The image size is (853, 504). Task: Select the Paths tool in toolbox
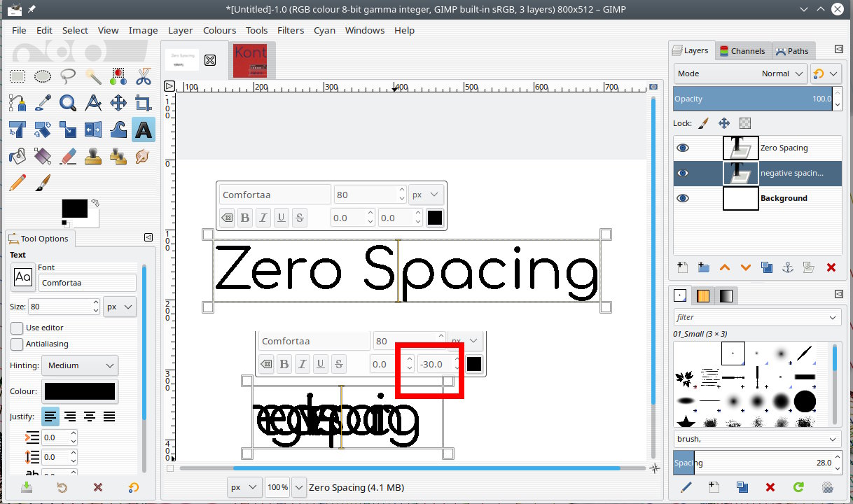click(18, 104)
